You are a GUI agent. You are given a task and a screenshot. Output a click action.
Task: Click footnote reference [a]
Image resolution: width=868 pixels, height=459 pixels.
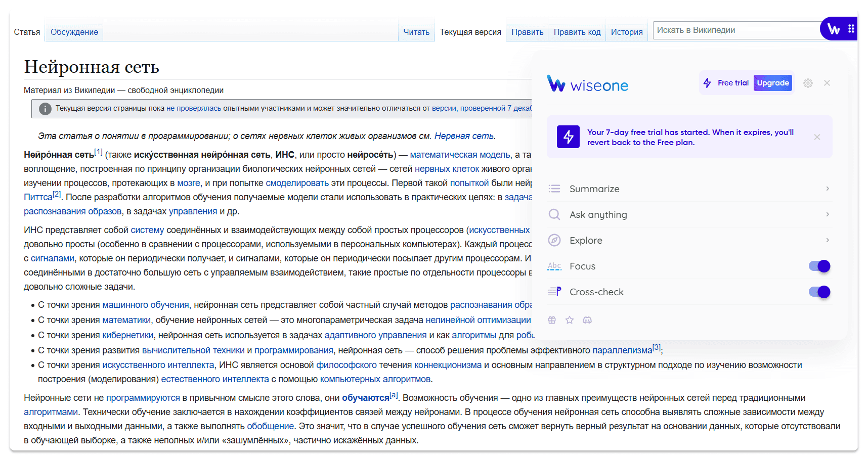coord(394,395)
